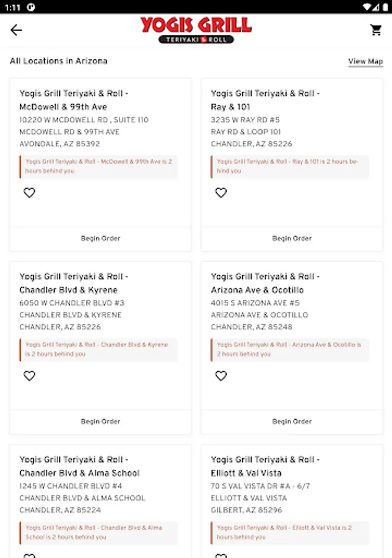The height and width of the screenshot is (558, 392).
Task: Tap the All Locations in Arizona heading
Action: coord(58,61)
